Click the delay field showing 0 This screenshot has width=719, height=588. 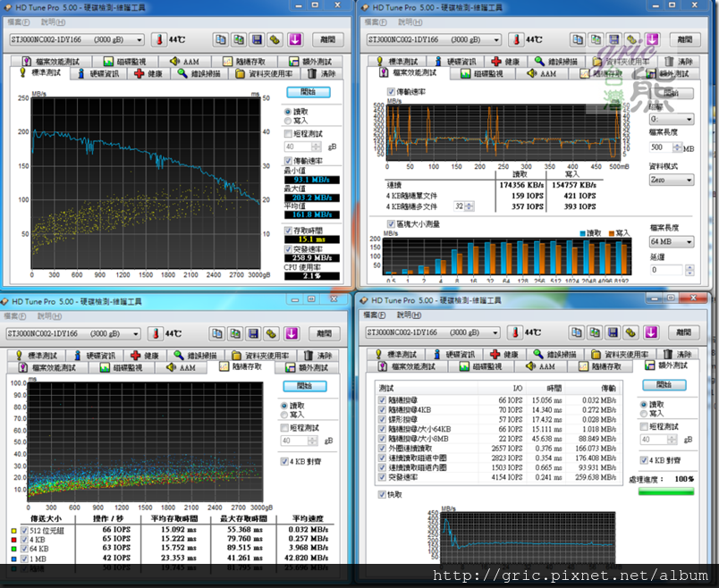667,270
